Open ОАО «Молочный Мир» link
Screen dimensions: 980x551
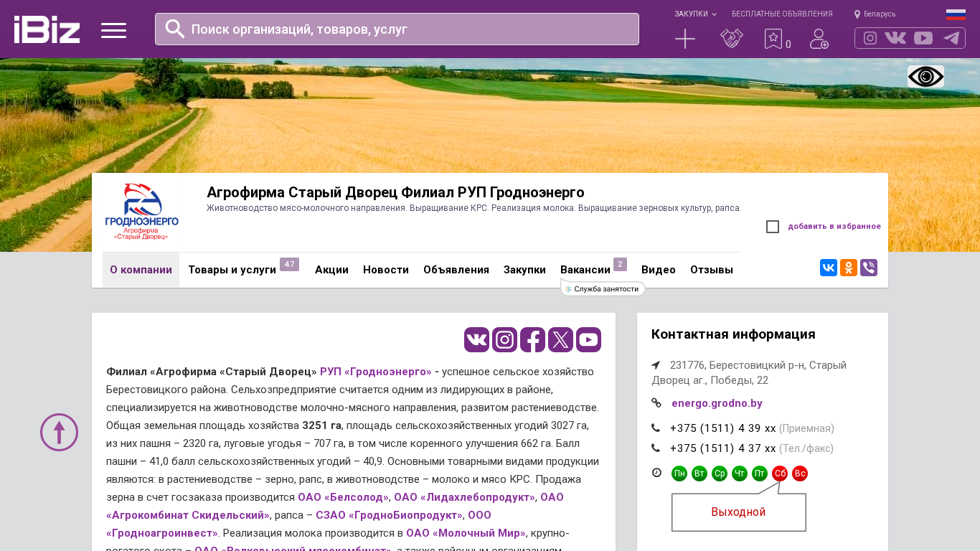click(x=466, y=533)
